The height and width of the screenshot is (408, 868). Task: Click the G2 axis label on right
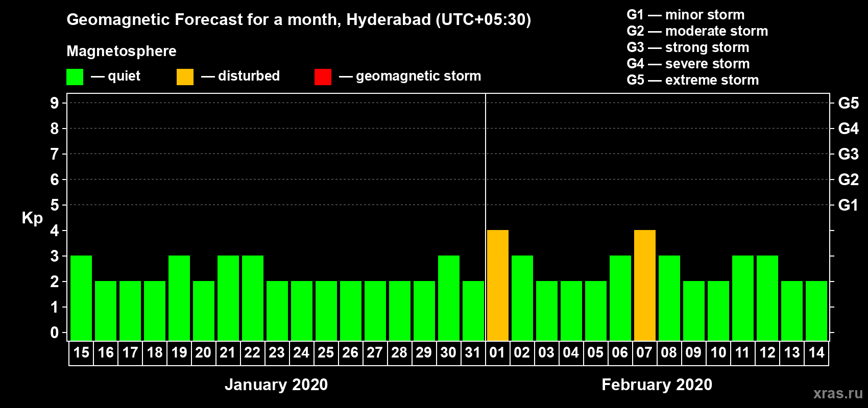(849, 180)
